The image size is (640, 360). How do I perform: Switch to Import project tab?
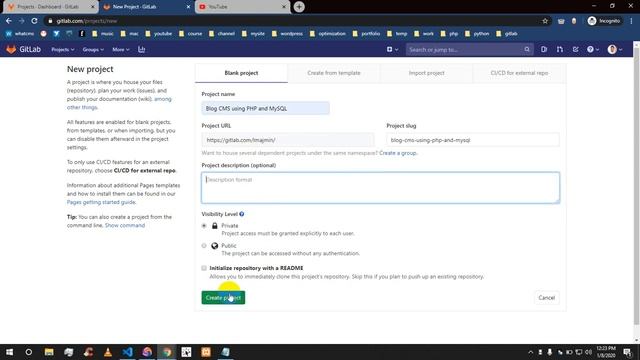coord(427,73)
